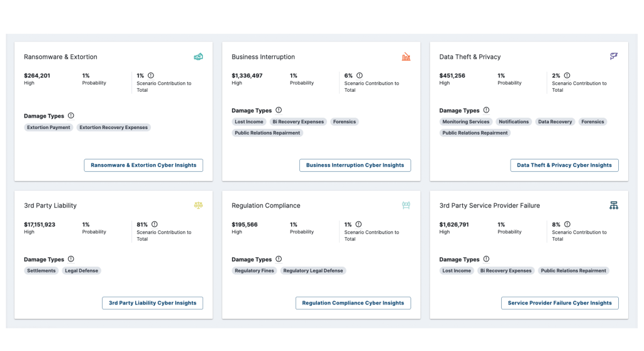Screen dimensions: 644x351
Task: Click info icon beside Ransomware Damage Types
Action: pyautogui.click(x=71, y=116)
